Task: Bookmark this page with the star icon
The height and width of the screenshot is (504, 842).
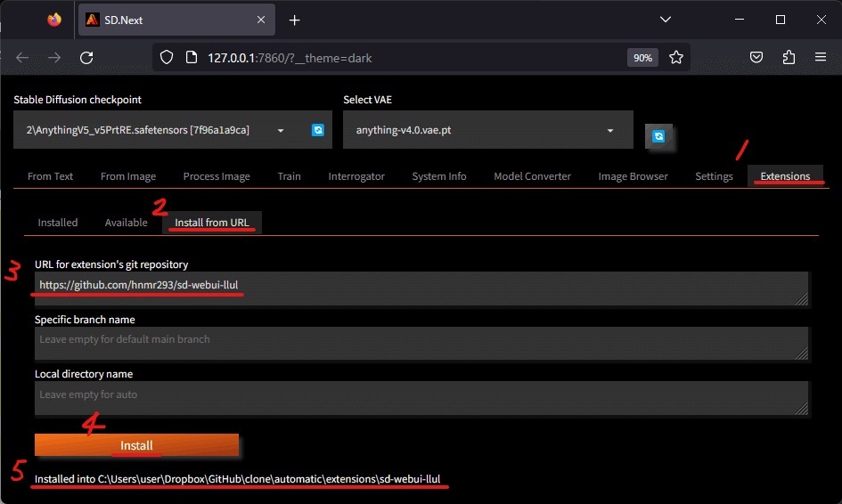Action: coord(676,57)
